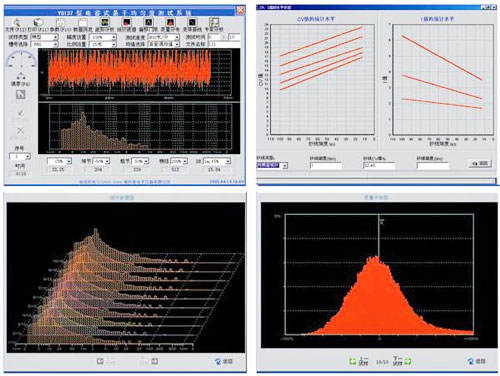Screen dimensions: 500x376
Task: Click the zero-adjust (F4) icon below the gauge
Action: (21, 76)
